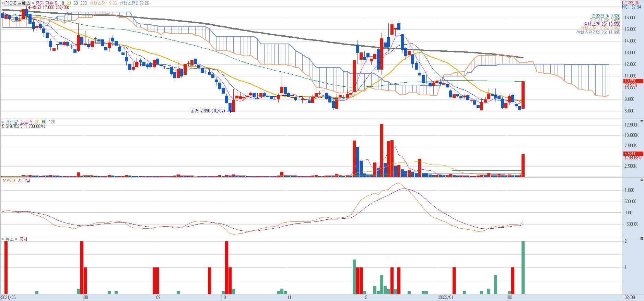This screenshot has width=644, height=301.
Task: Click the 1,000 MACD axis label
Action: point(629,190)
